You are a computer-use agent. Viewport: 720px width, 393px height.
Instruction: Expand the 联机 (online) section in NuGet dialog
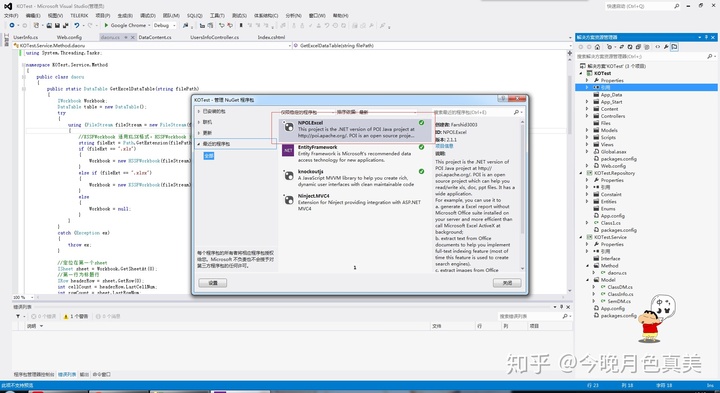199,122
